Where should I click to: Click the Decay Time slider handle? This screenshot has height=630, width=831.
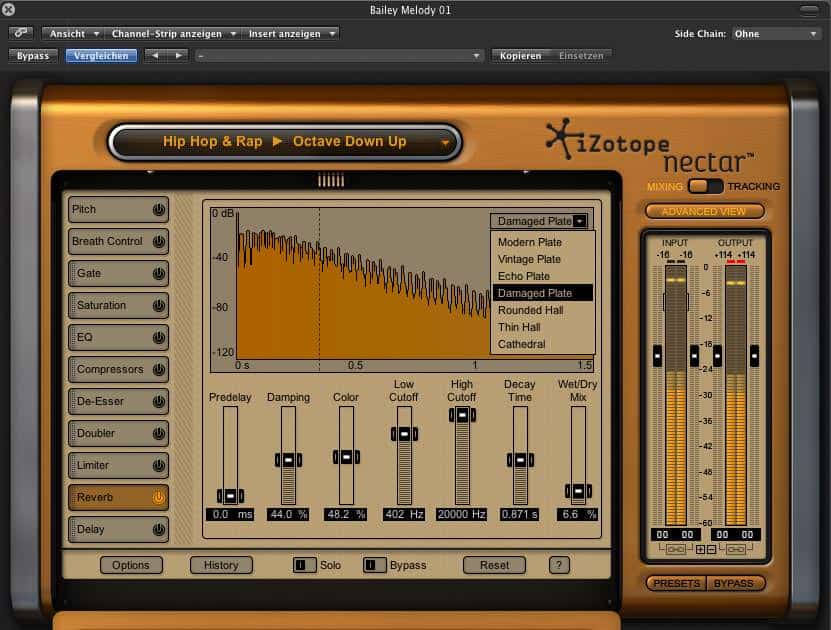coord(520,460)
